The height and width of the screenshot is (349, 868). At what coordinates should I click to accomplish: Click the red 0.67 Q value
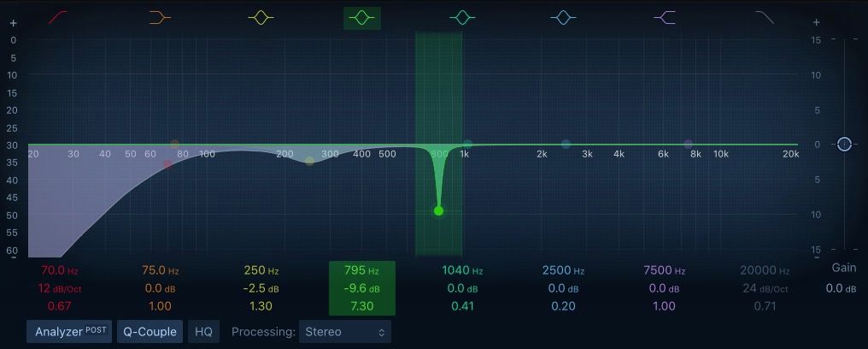point(60,306)
